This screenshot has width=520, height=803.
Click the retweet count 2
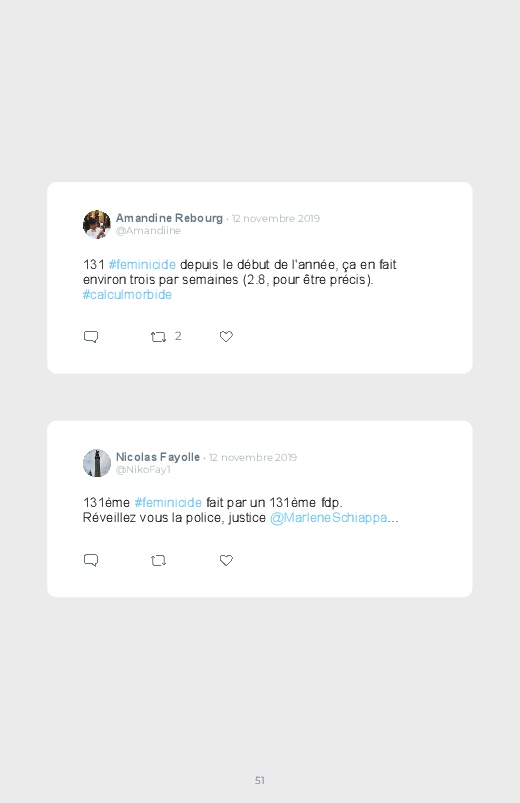tap(178, 336)
